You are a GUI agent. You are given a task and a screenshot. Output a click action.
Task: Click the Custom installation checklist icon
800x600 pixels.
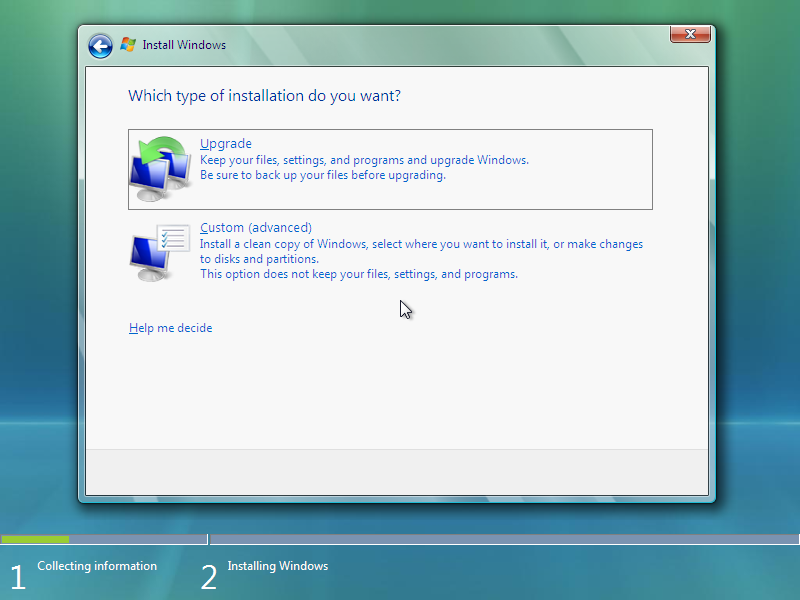point(175,240)
